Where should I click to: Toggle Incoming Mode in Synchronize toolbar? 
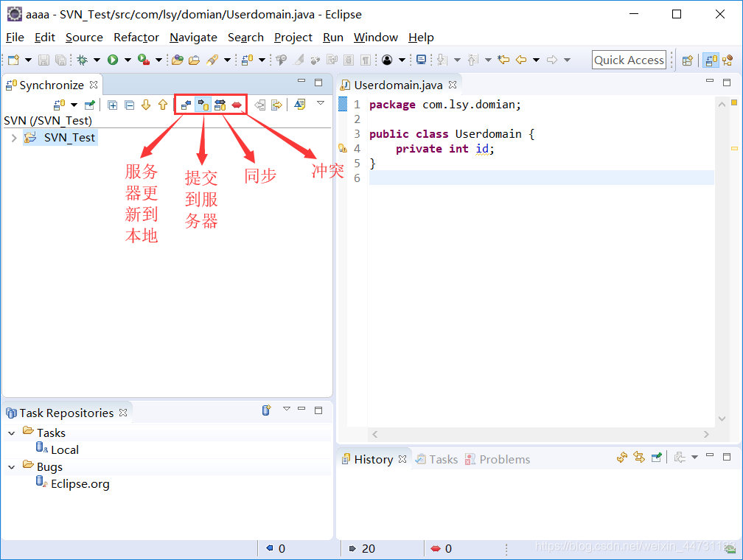point(186,105)
